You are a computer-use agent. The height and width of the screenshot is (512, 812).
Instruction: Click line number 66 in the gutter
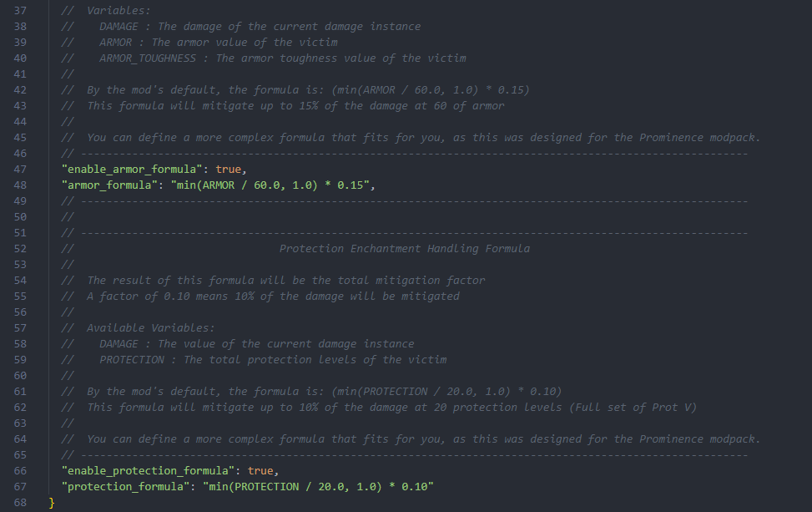(20, 470)
